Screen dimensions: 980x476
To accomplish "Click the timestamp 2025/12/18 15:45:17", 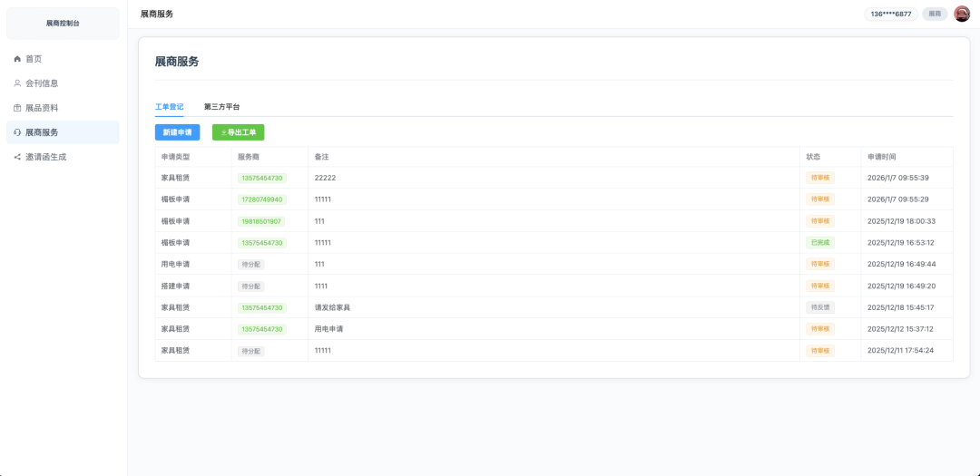I will (x=901, y=307).
